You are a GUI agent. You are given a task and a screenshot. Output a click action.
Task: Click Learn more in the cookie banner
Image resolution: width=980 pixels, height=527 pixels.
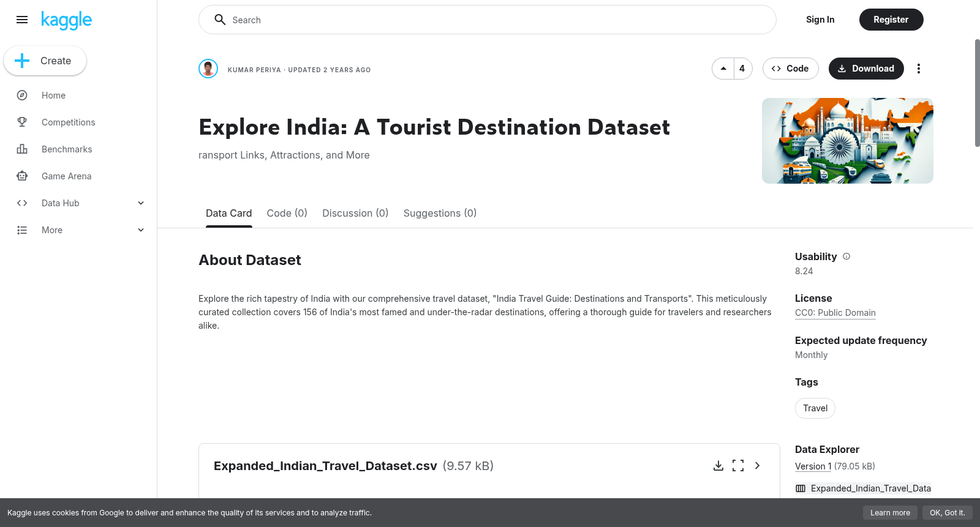(891, 513)
